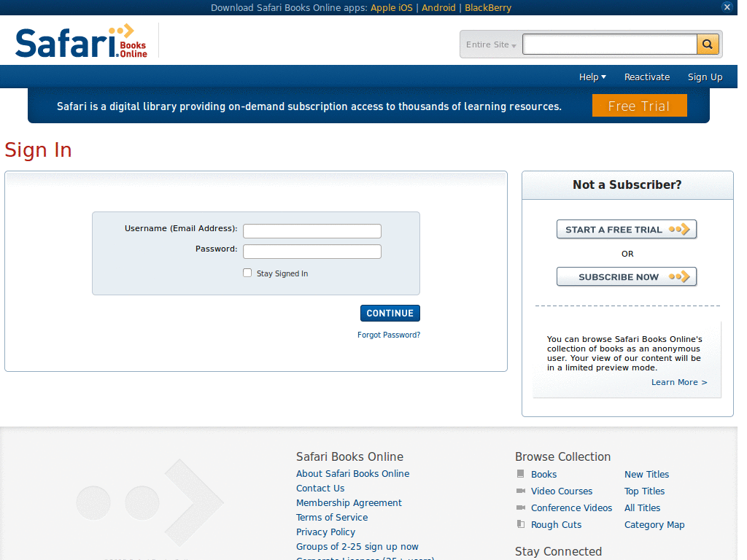The image size is (747, 560).
Task: Click the Continue button
Action: 390,314
